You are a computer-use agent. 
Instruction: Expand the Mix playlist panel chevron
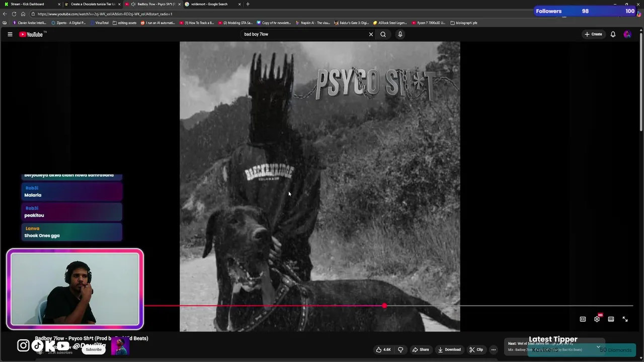pyautogui.click(x=598, y=346)
